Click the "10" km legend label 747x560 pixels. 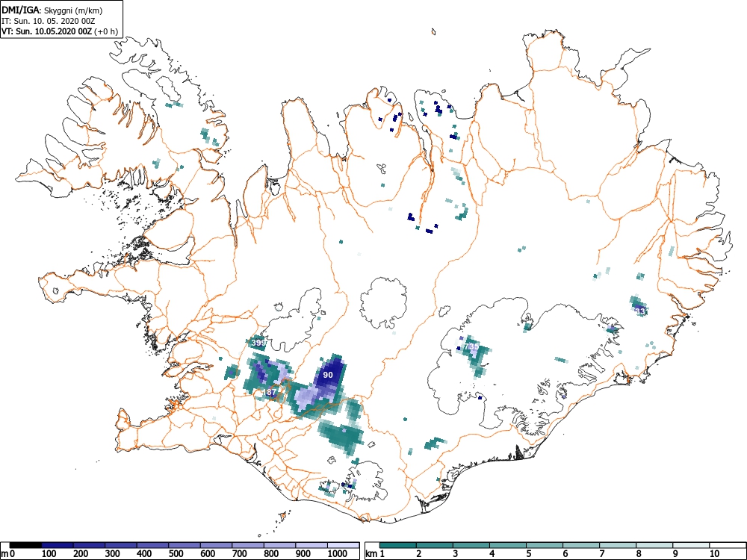pos(714,554)
